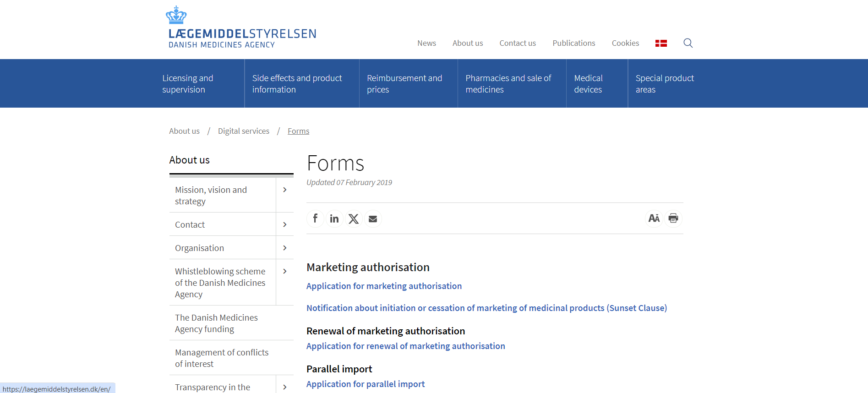This screenshot has width=868, height=393.
Task: Open Application for marketing authorisation link
Action: point(384,286)
